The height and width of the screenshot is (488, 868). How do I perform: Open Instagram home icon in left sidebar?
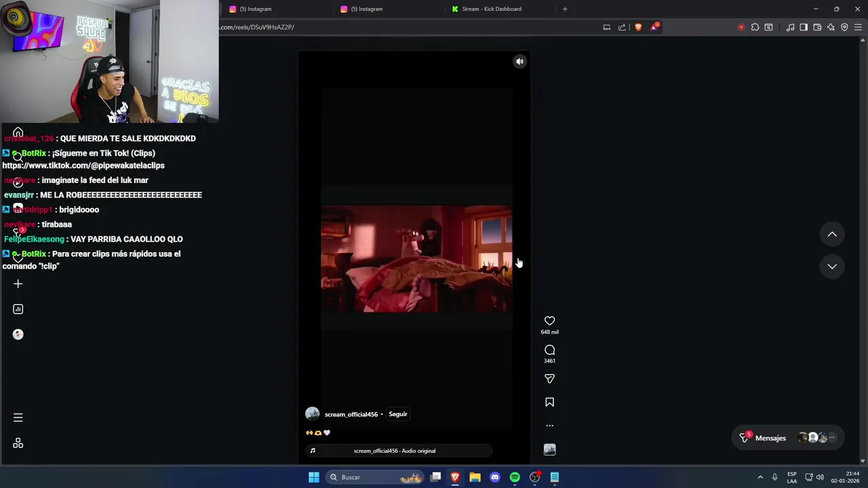point(18,133)
